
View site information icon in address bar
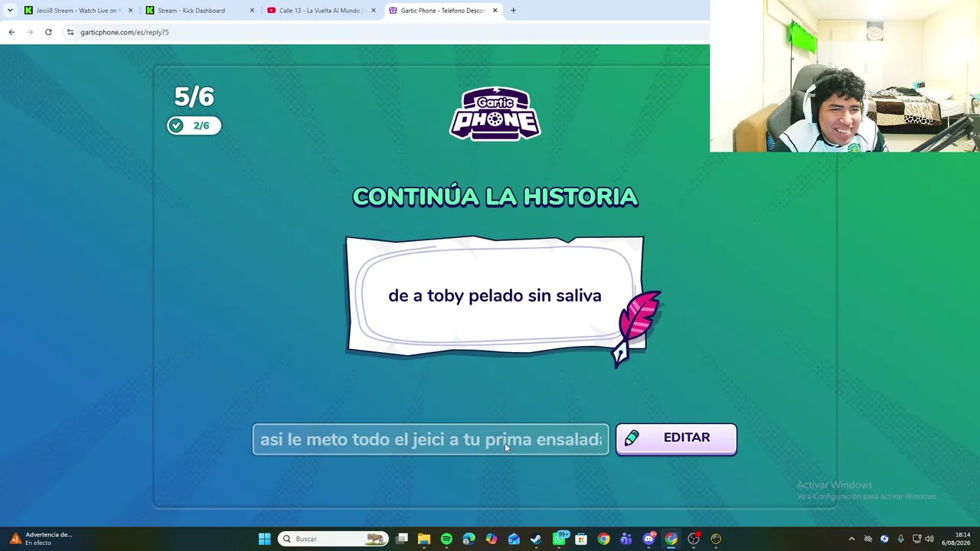coord(70,32)
